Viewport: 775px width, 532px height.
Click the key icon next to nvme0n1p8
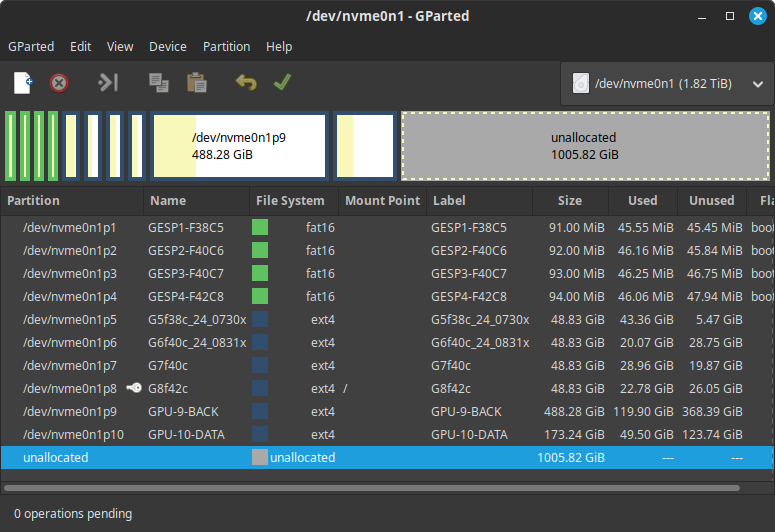click(134, 388)
